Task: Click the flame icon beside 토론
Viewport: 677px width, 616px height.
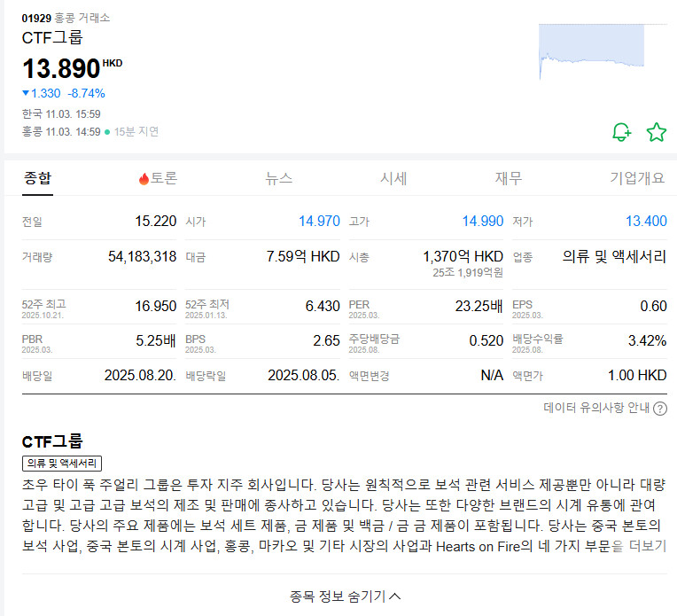Action: (x=144, y=178)
